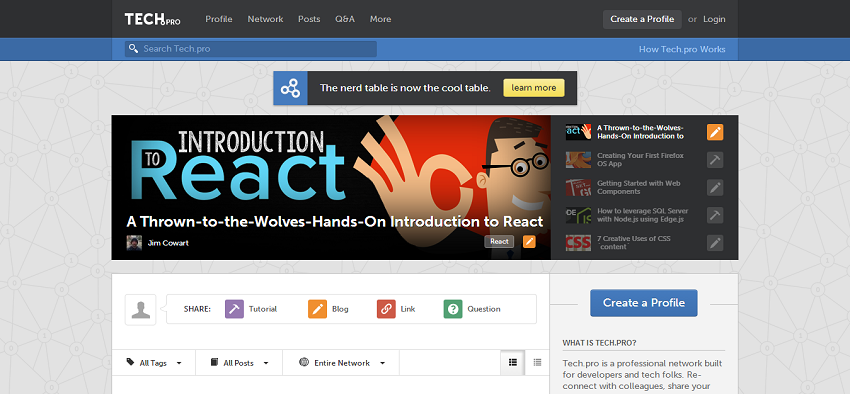Click the red Link share icon
Screen dimensions: 850x394
(386, 309)
